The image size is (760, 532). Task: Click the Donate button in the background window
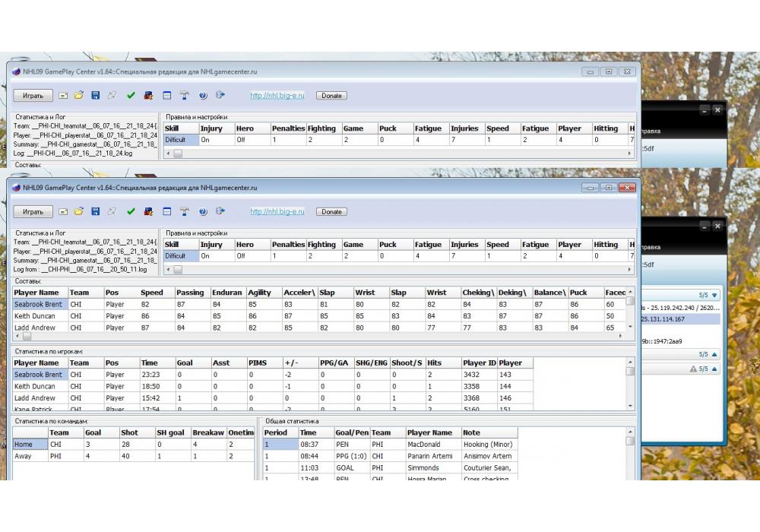[x=331, y=96]
